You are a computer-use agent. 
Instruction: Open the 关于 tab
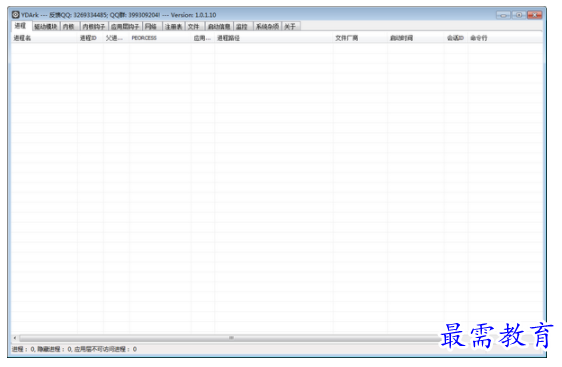pyautogui.click(x=290, y=27)
